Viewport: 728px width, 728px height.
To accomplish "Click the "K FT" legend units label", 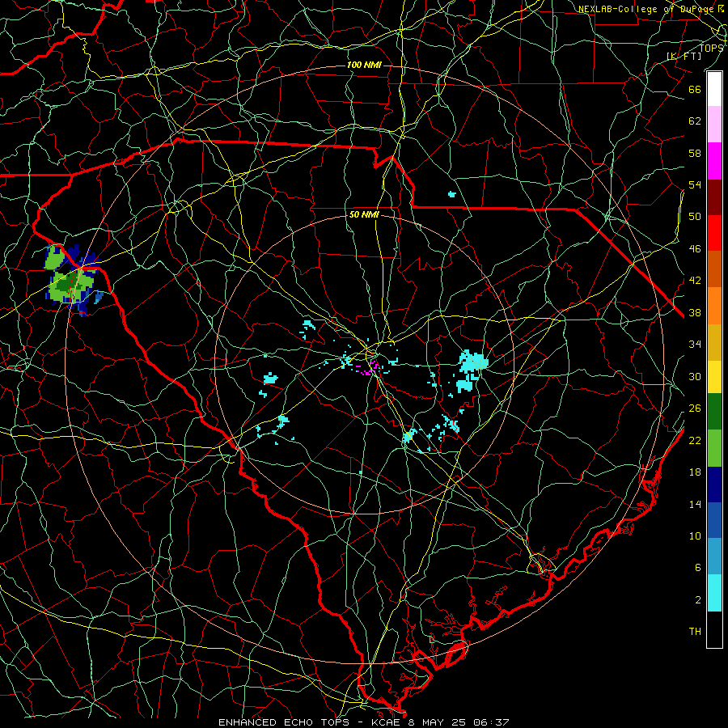I will pyautogui.click(x=684, y=57).
